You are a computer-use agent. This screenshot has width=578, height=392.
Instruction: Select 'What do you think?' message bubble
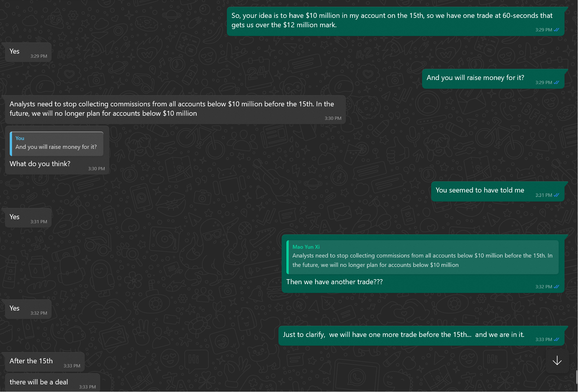tap(57, 150)
